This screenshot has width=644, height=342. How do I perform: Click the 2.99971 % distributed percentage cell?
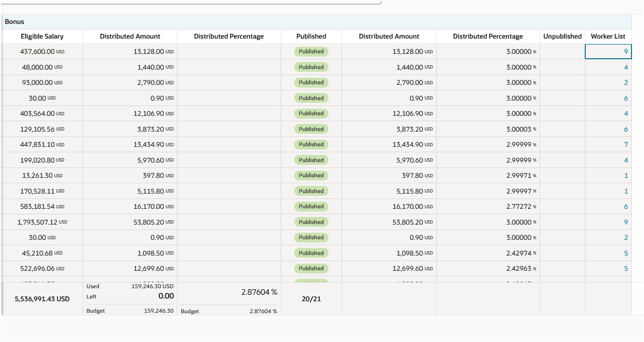click(488, 176)
